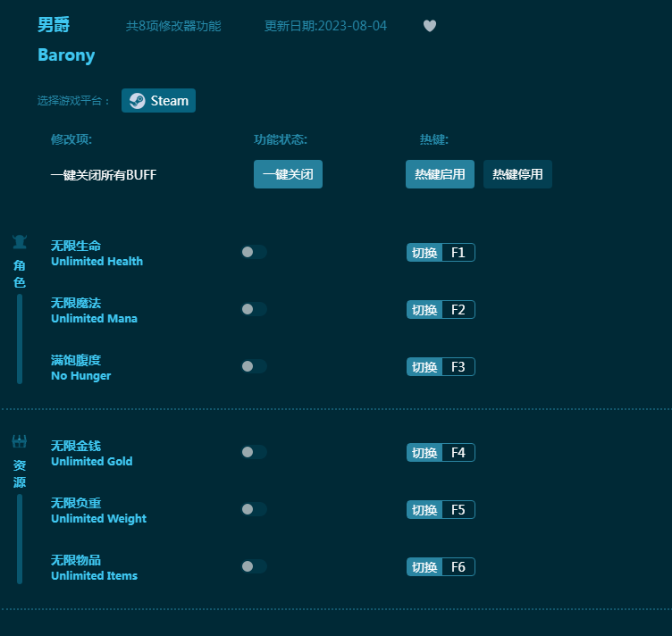Switch on Unlimited Weight toggle

[254, 509]
